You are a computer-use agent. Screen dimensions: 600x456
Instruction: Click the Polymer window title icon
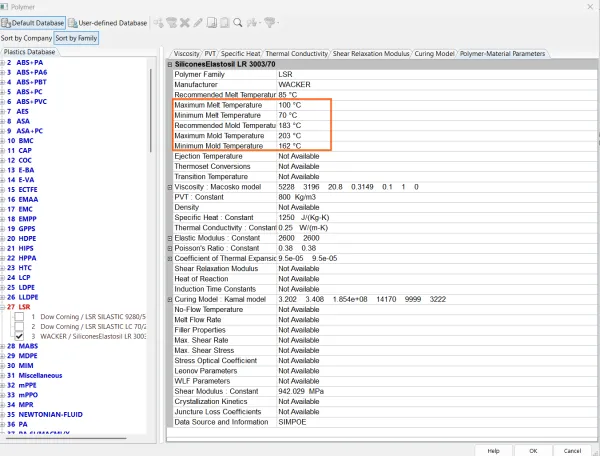4,7
